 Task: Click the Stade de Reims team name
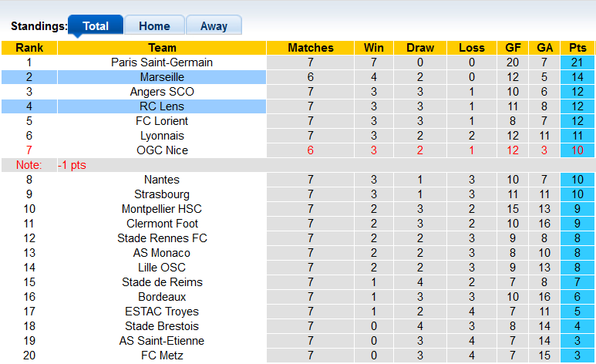pyautogui.click(x=162, y=282)
